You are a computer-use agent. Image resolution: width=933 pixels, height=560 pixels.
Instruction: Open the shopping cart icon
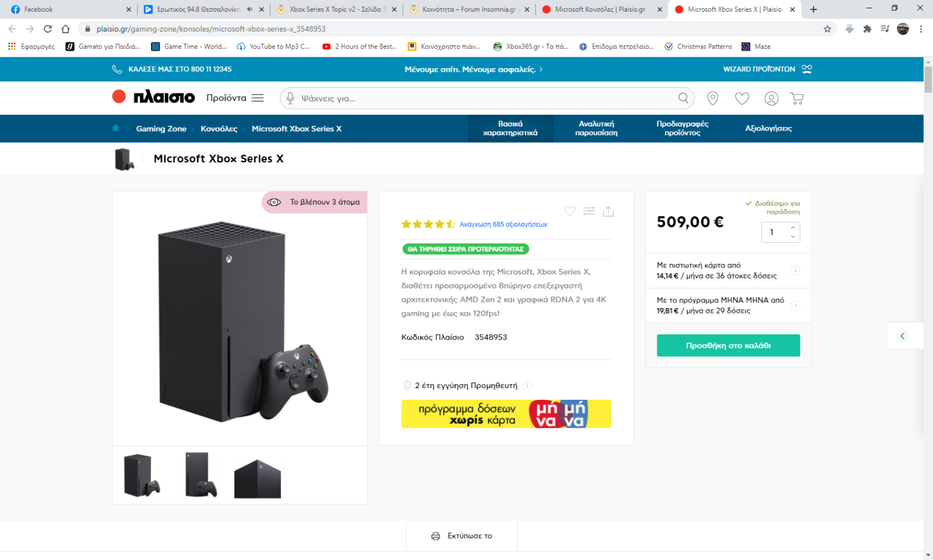[797, 98]
